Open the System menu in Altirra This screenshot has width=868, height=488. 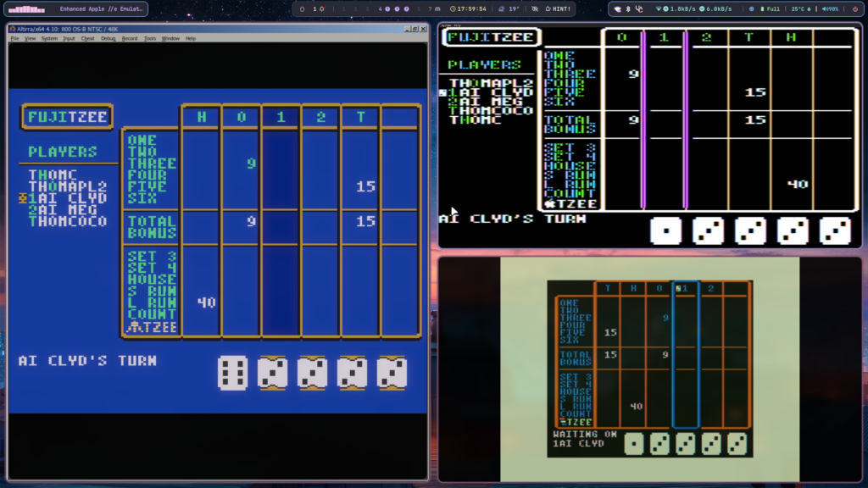[x=49, y=39]
